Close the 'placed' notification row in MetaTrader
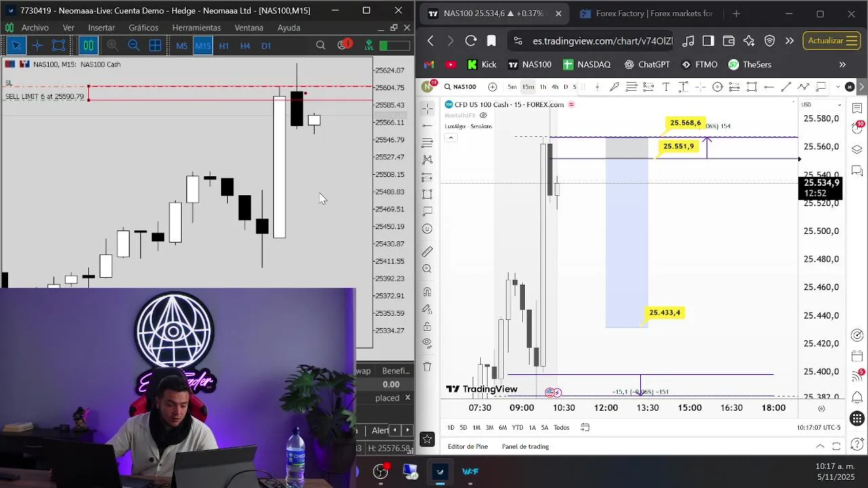This screenshot has width=868, height=488. point(408,398)
